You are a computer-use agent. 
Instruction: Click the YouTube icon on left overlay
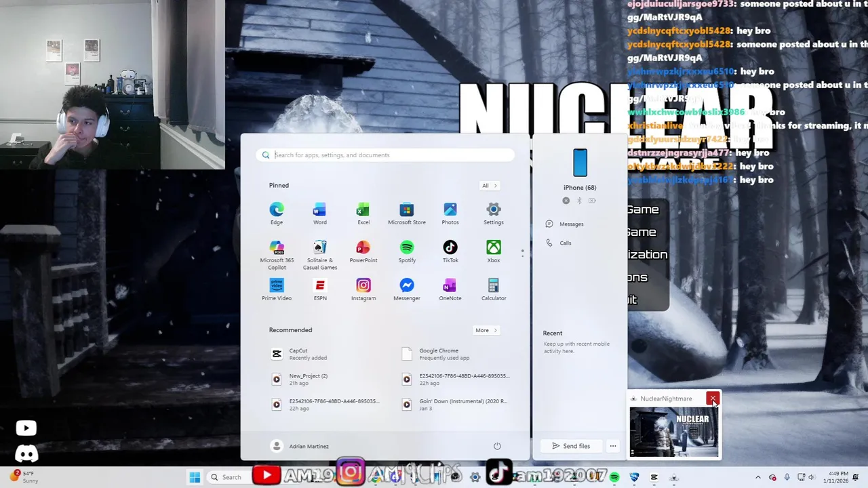click(26, 428)
